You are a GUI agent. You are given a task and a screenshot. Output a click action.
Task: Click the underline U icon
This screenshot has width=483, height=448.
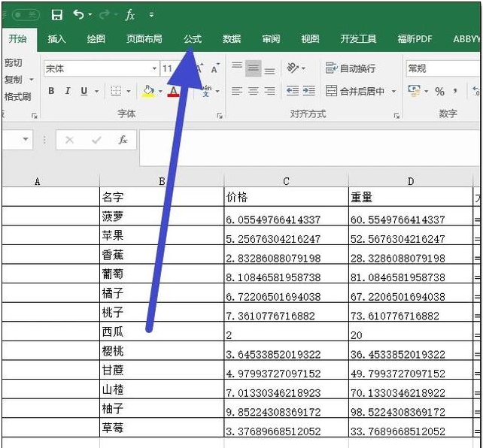tap(84, 91)
